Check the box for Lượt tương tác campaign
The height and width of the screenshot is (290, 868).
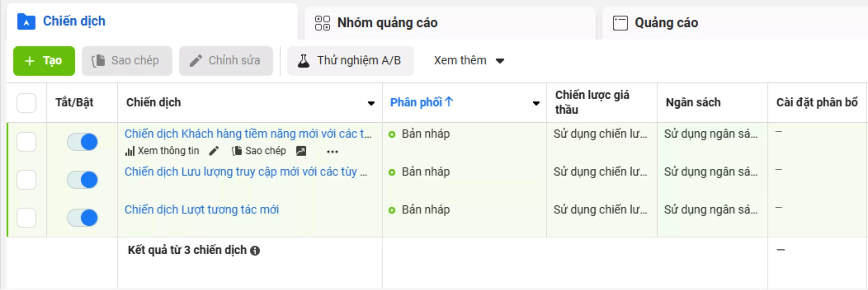(x=26, y=217)
